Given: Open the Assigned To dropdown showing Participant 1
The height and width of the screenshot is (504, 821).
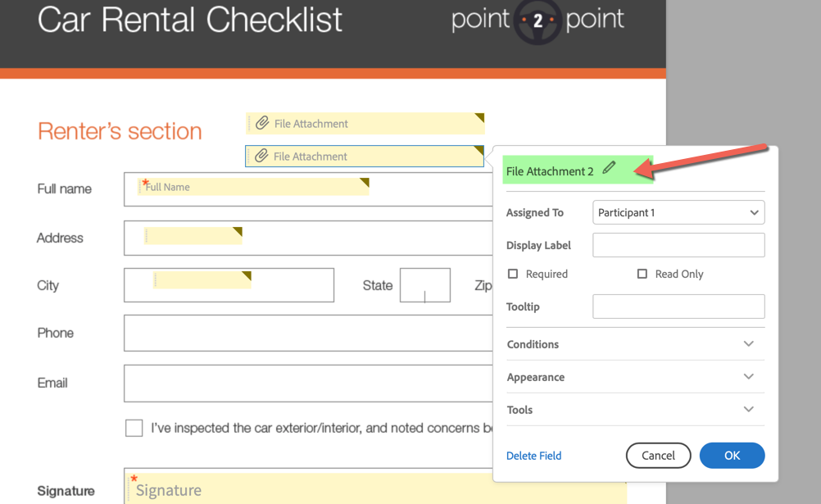Looking at the screenshot, I should (678, 212).
